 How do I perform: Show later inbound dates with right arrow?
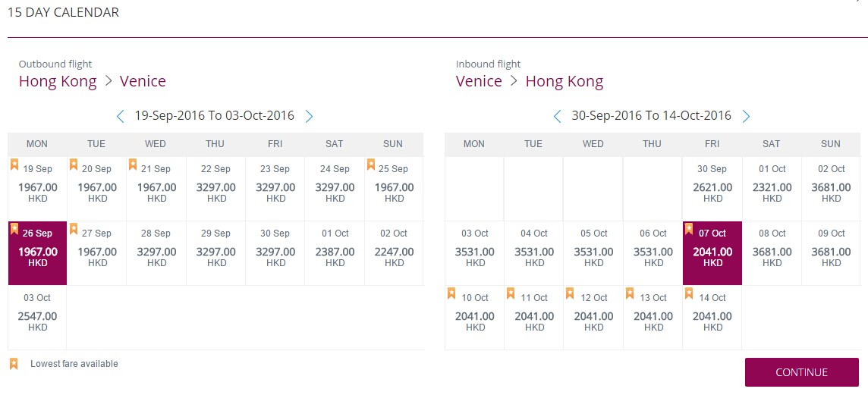coord(746,116)
